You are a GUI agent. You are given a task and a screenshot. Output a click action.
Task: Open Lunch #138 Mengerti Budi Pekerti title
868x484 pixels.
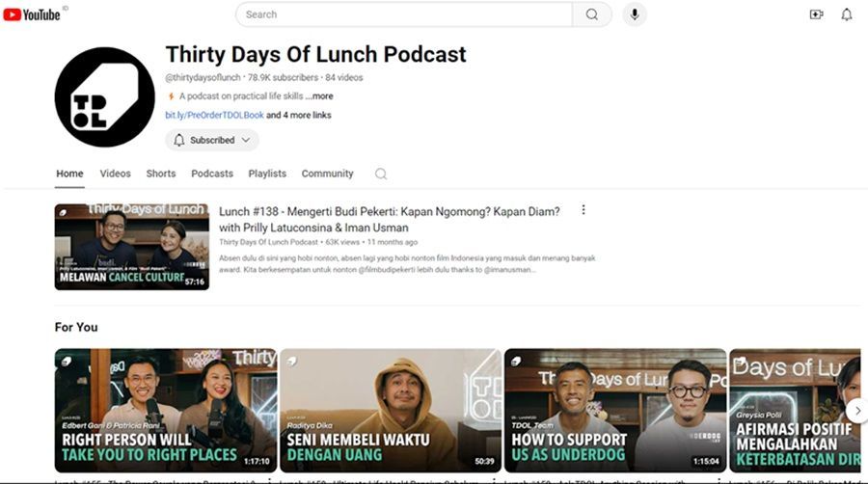(x=390, y=220)
